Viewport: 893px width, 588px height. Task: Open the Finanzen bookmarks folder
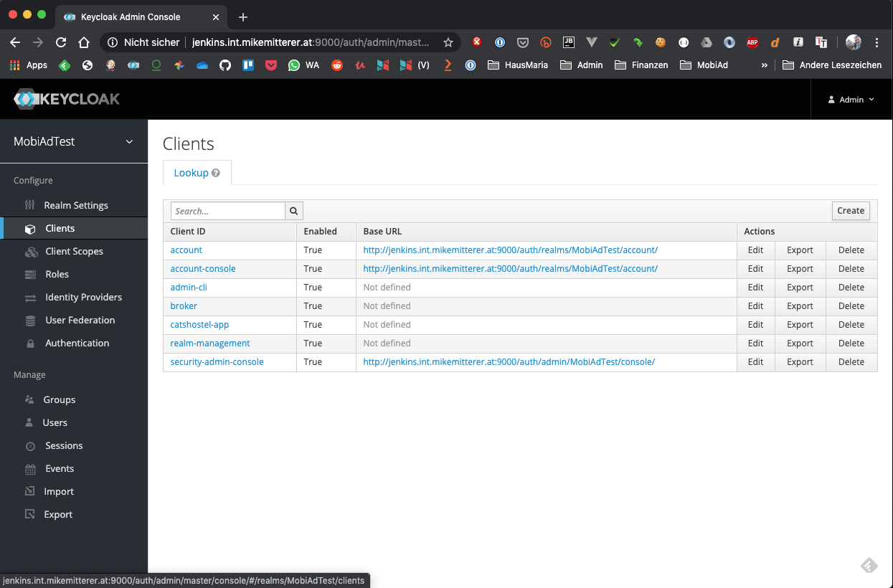(641, 65)
